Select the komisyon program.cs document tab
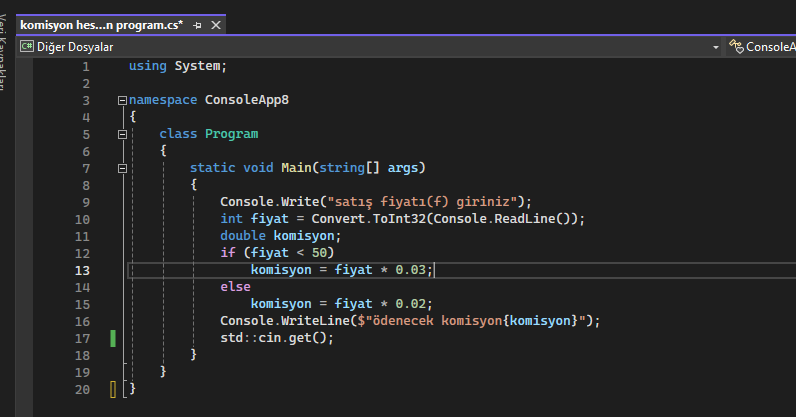The image size is (796, 417). [100, 24]
